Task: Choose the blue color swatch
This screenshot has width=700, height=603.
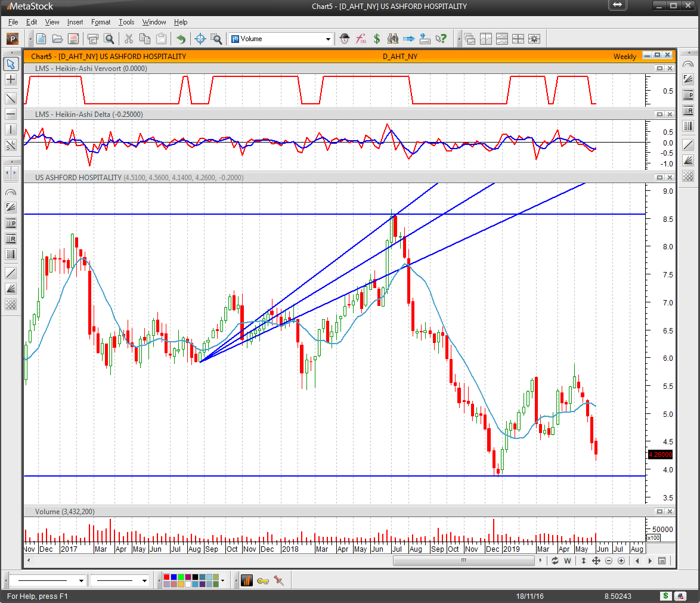Action: tap(174, 577)
